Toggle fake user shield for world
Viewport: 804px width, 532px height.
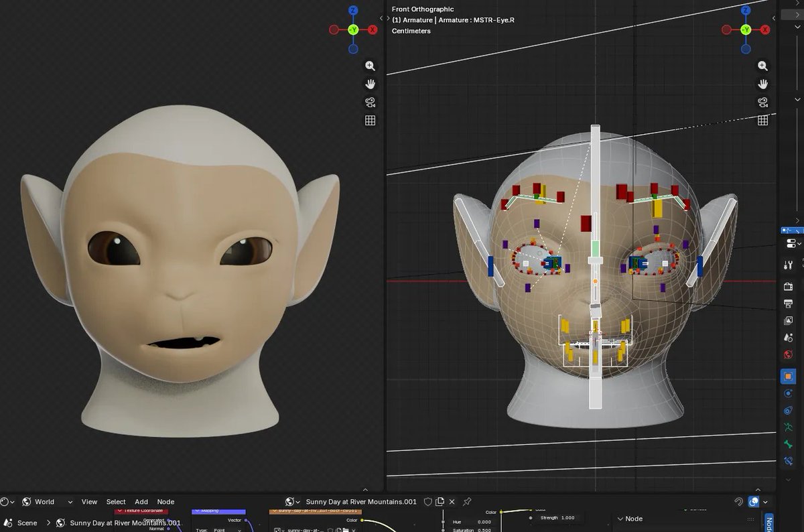point(427,501)
